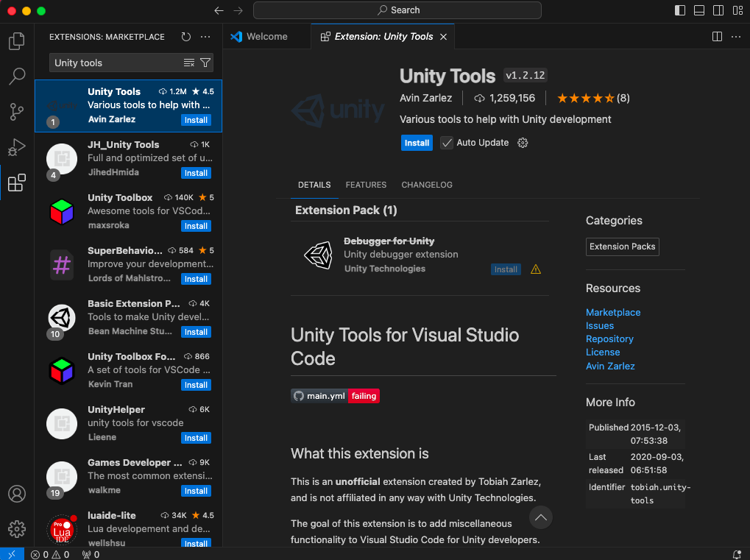Open extension Manage gear next to Auto Update
This screenshot has width=750, height=560.
[x=523, y=143]
